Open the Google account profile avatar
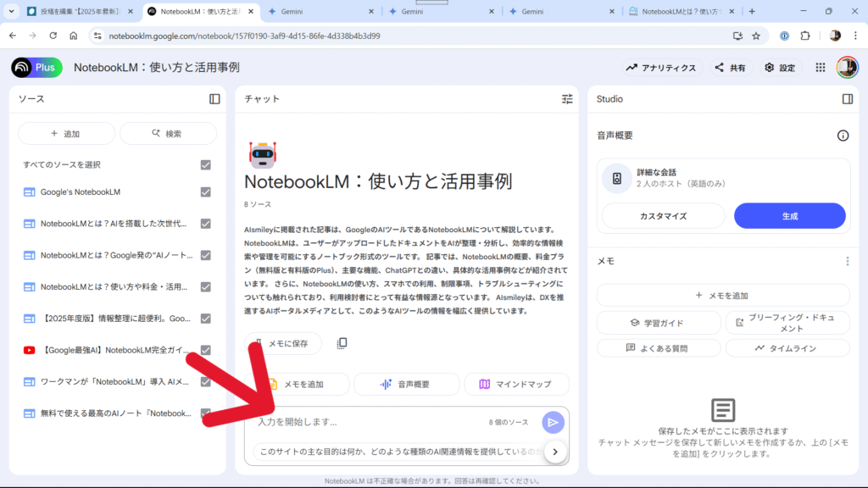 [x=847, y=68]
